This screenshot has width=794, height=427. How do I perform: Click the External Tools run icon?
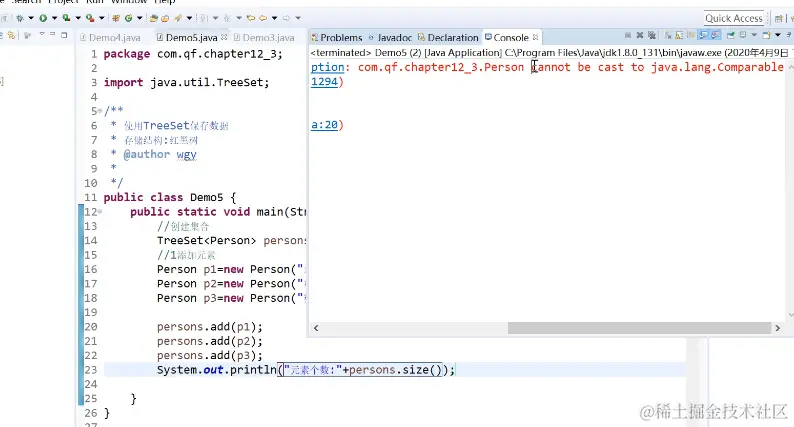(90, 18)
